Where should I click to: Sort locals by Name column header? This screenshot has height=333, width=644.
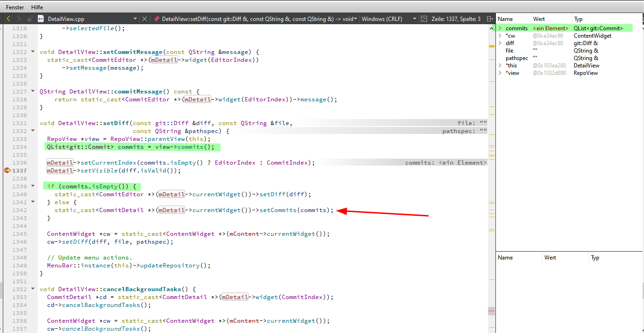pyautogui.click(x=513, y=19)
